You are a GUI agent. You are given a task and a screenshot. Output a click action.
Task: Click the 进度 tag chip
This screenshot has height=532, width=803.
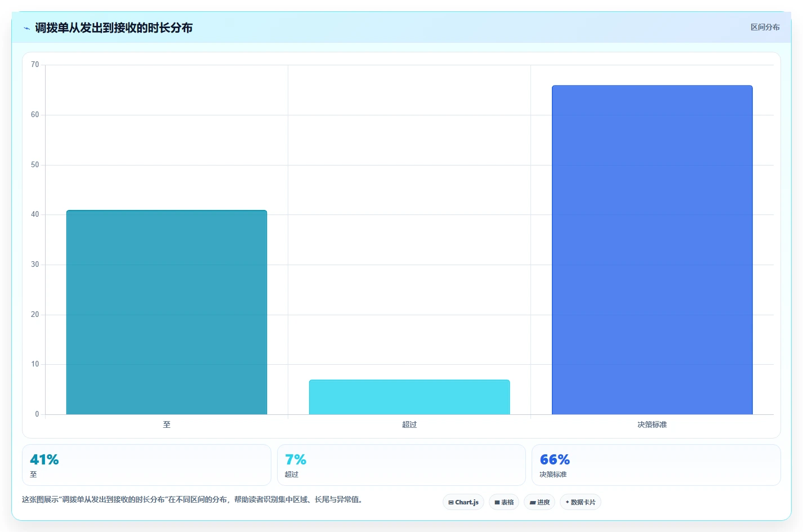pyautogui.click(x=539, y=502)
